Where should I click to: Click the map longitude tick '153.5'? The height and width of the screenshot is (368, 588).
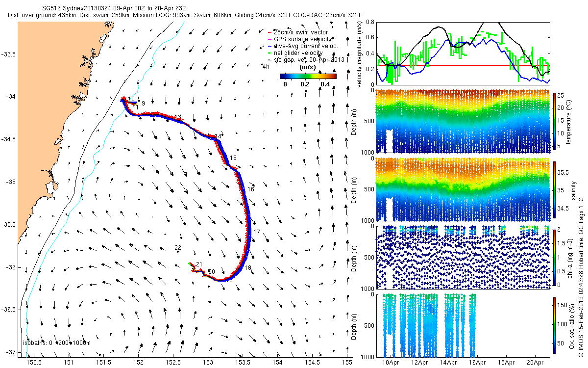[243, 363]
